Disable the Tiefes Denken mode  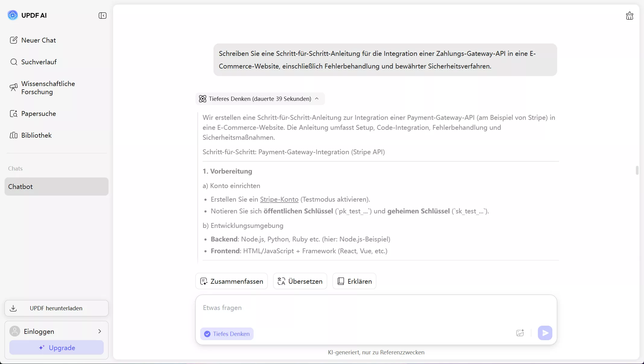(x=227, y=334)
